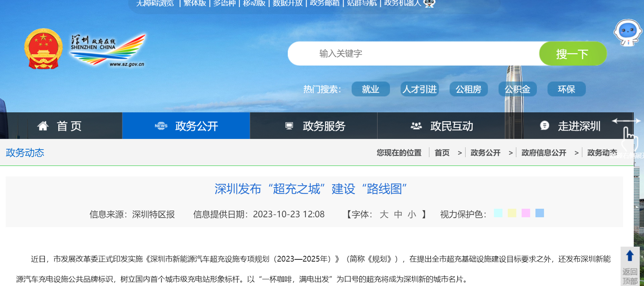This screenshot has height=286, width=644.
Task: Click the 政务机器人 panda icon
Action: click(430, 4)
